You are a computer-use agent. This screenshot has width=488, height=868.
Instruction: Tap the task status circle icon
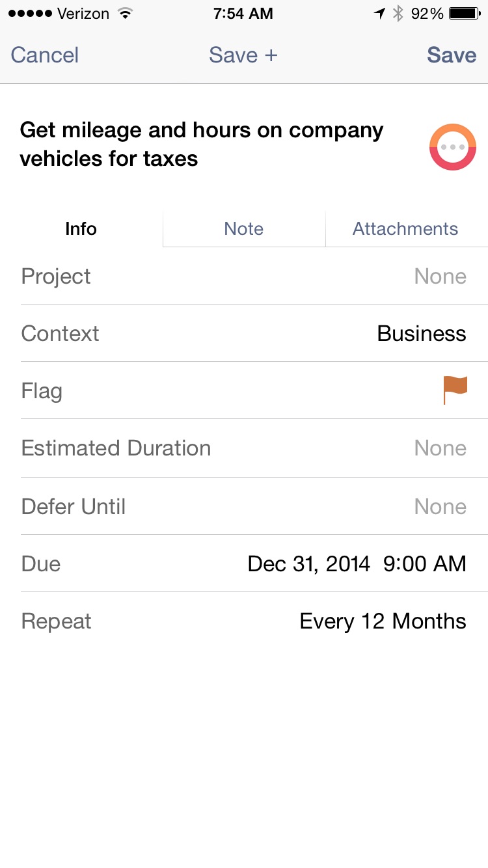coord(453,147)
